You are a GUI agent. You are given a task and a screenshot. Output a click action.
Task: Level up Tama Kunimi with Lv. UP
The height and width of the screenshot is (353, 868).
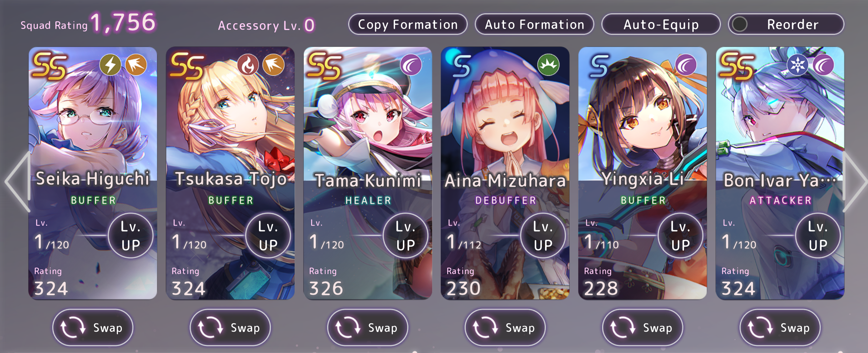click(405, 236)
